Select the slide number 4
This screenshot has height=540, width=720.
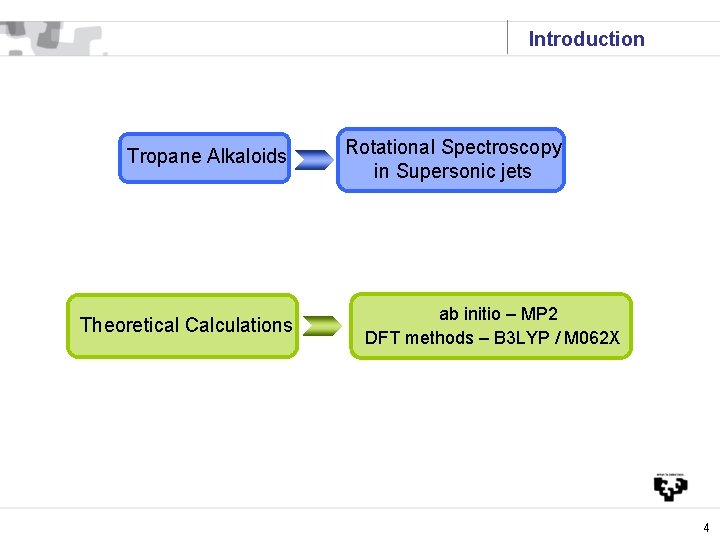pos(706,527)
